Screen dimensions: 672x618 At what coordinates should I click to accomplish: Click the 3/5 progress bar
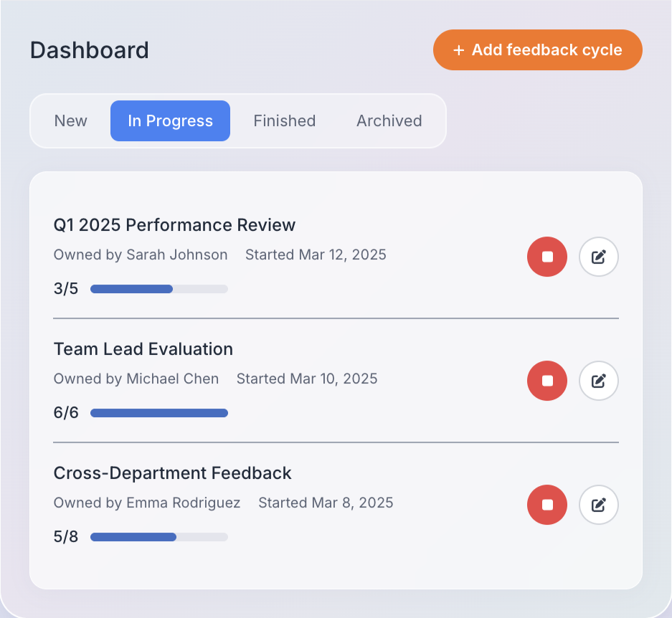point(158,289)
